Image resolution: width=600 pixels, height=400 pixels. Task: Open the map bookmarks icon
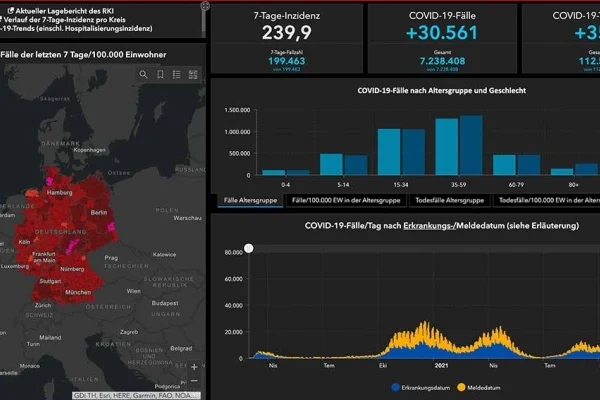click(160, 74)
